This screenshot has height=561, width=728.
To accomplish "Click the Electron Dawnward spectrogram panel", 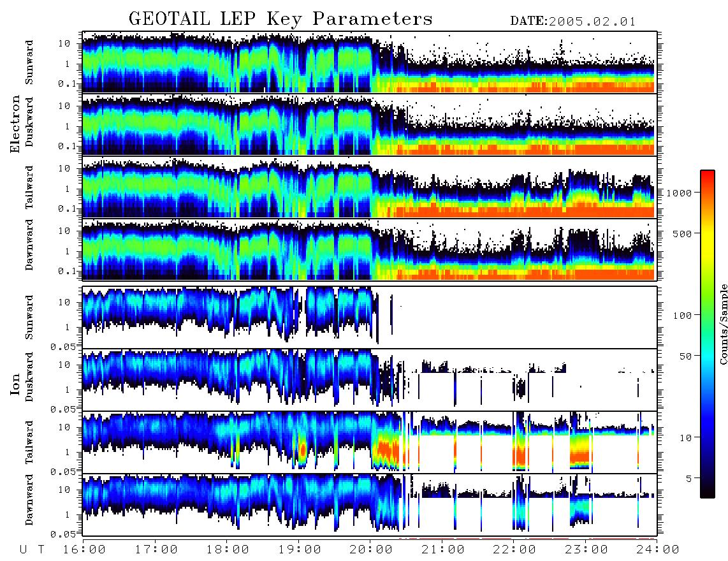I will pos(370,250).
